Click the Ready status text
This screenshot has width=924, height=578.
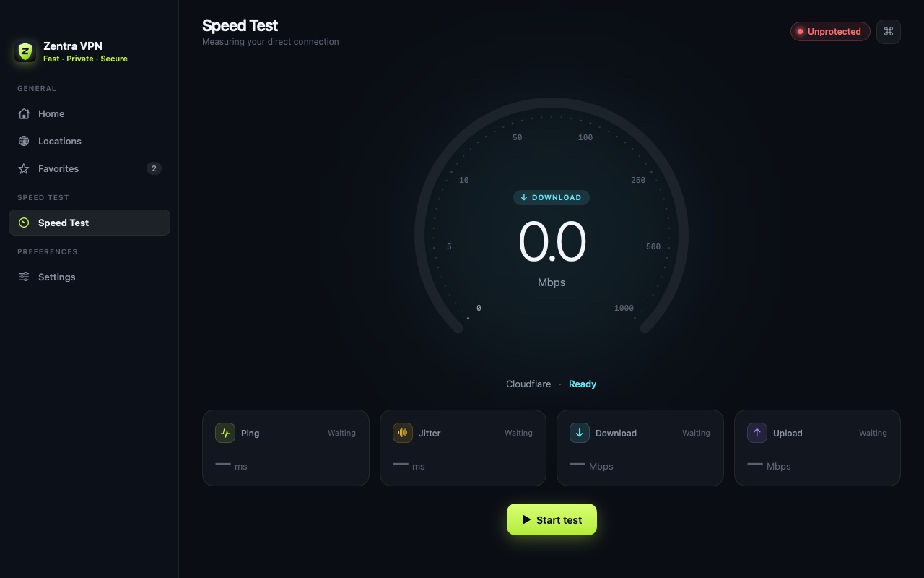tap(583, 384)
